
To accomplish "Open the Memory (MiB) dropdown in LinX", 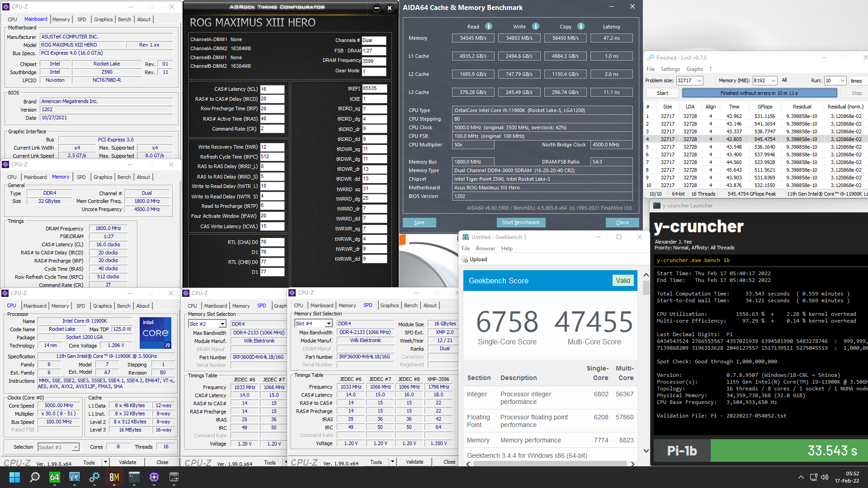I will coord(773,80).
